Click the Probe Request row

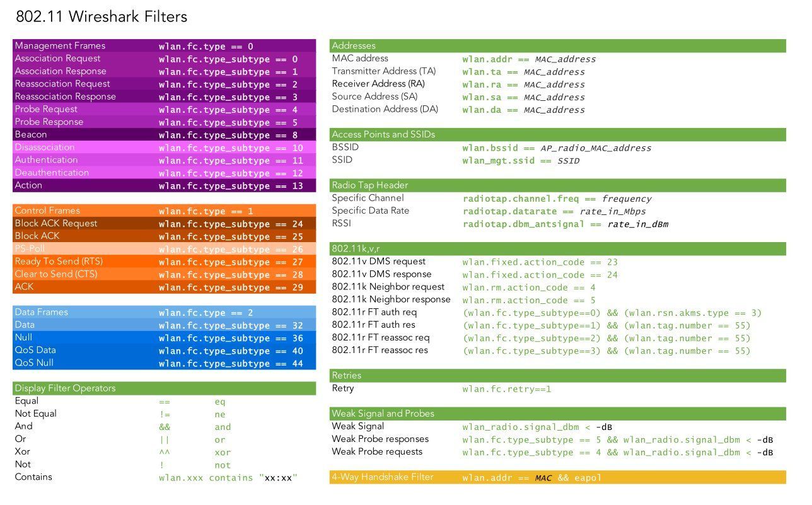point(164,109)
